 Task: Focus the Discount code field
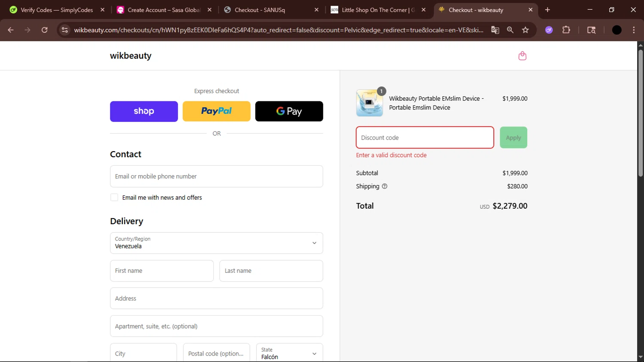click(425, 137)
